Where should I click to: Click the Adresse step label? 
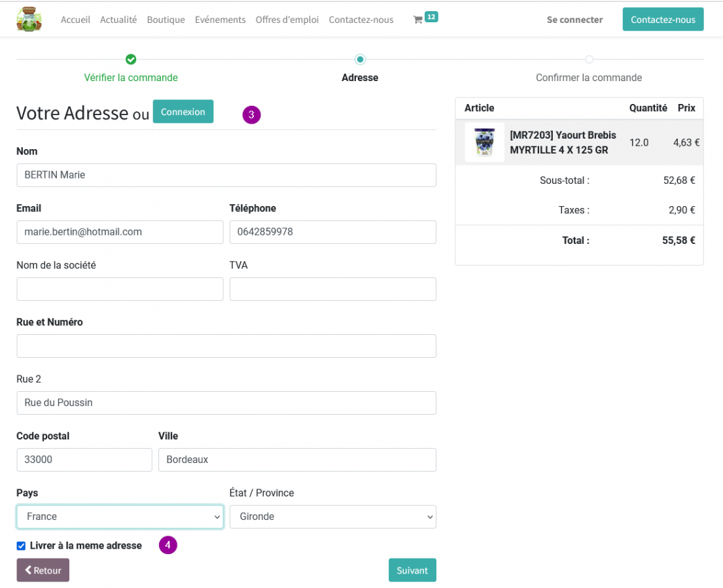pyautogui.click(x=360, y=77)
